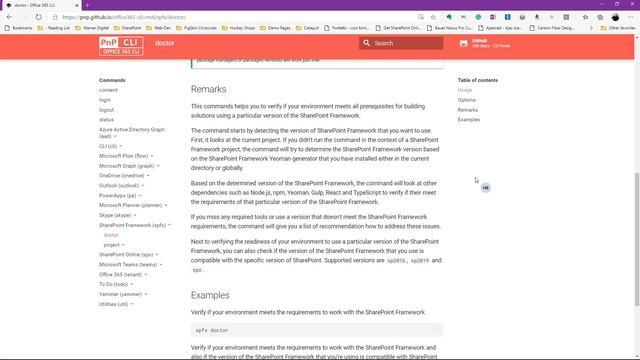Reload the current page
Viewport: 640px width, 360px height.
[x=38, y=17]
